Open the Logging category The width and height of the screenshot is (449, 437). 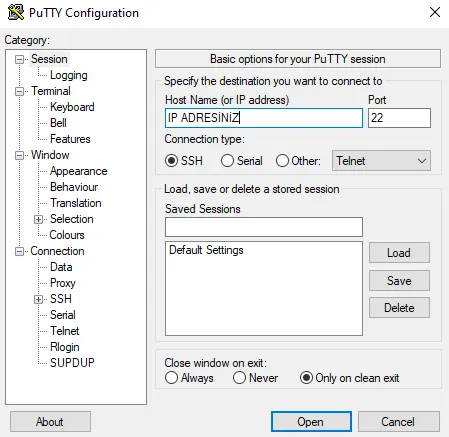(69, 75)
